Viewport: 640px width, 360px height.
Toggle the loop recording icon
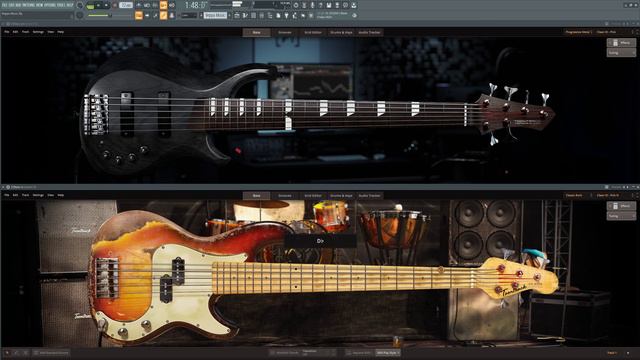pos(171,5)
